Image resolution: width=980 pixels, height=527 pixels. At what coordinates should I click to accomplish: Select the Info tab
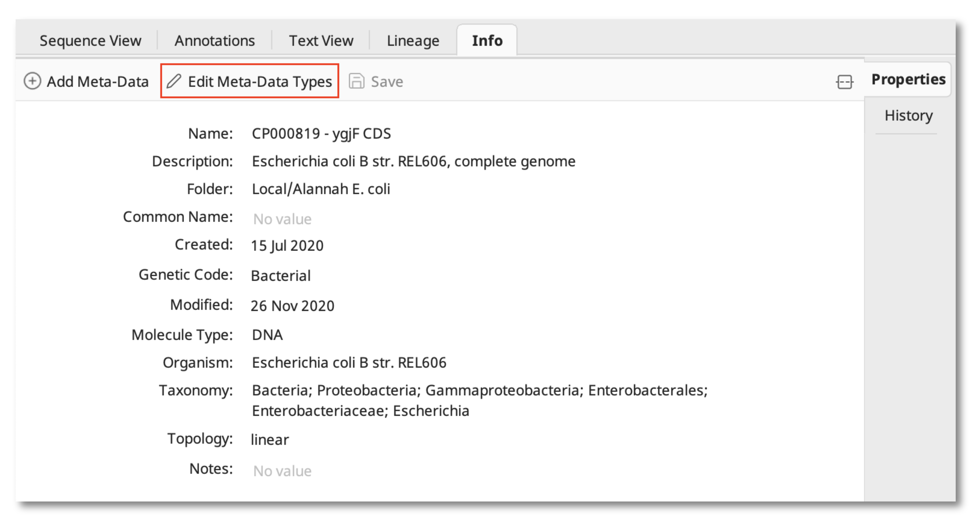[487, 40]
